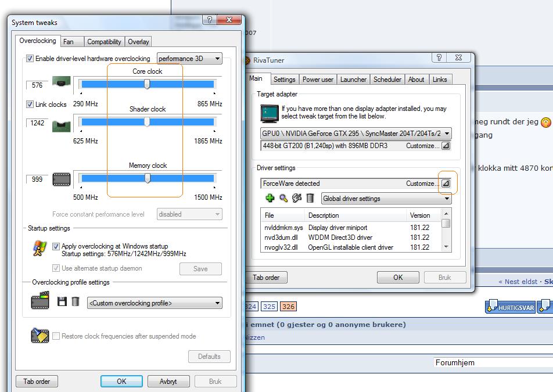Click the overclocking profile card icon
The image size is (553, 392).
coord(40,300)
